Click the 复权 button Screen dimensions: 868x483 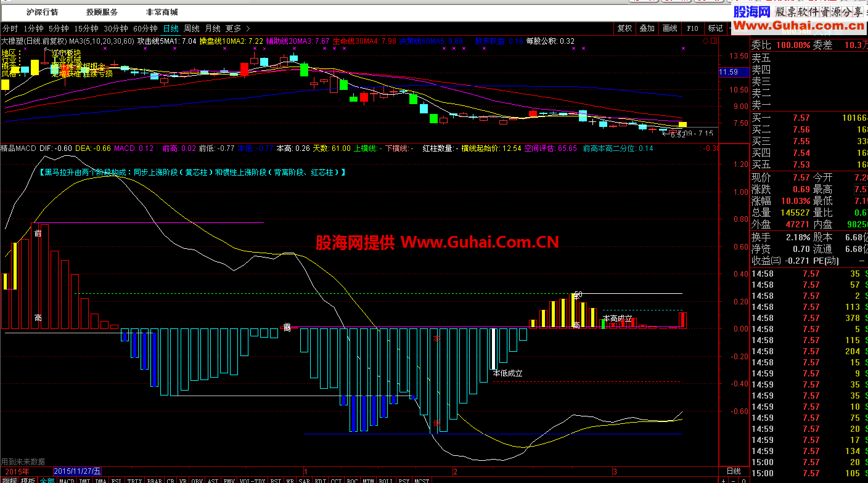click(625, 28)
